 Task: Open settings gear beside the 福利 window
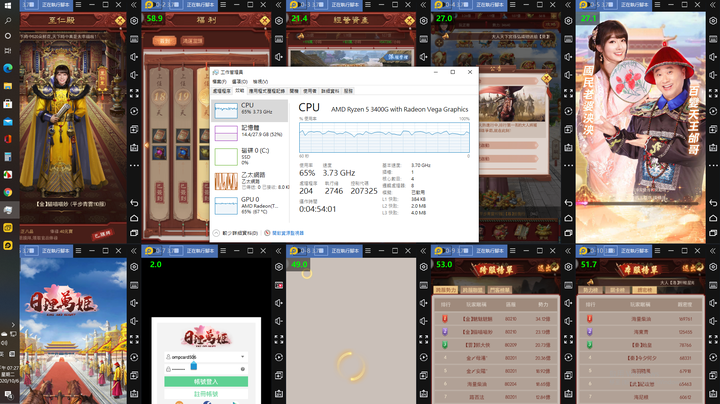tap(279, 21)
